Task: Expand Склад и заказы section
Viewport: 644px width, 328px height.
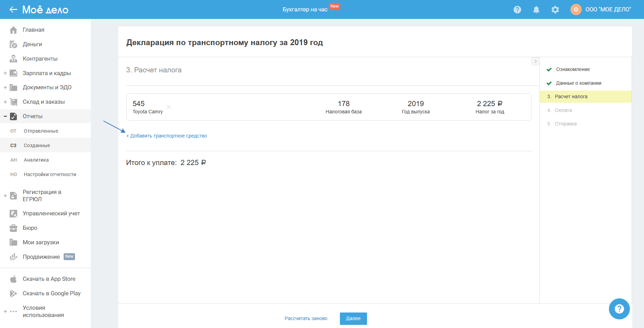Action: [5, 102]
